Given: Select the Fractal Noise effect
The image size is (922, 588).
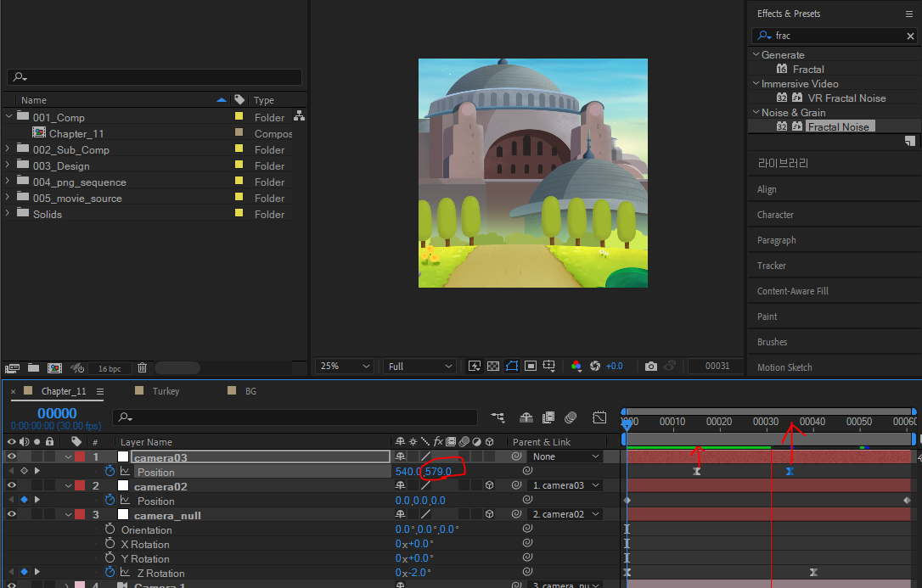Looking at the screenshot, I should 839,127.
